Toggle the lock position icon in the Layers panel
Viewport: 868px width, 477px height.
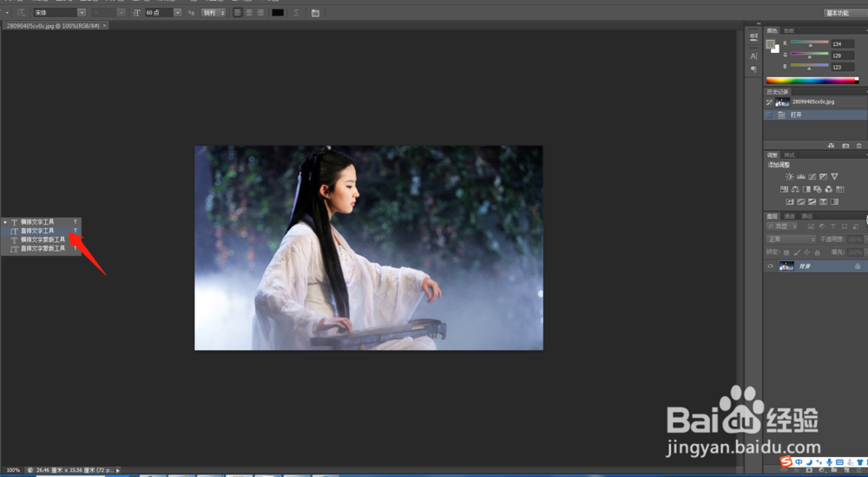[x=806, y=252]
